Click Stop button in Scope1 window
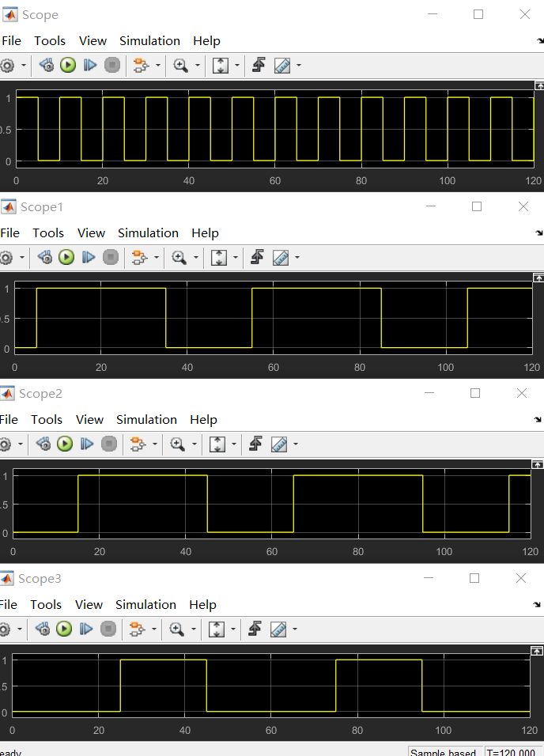This screenshot has height=756, width=544. tap(111, 257)
